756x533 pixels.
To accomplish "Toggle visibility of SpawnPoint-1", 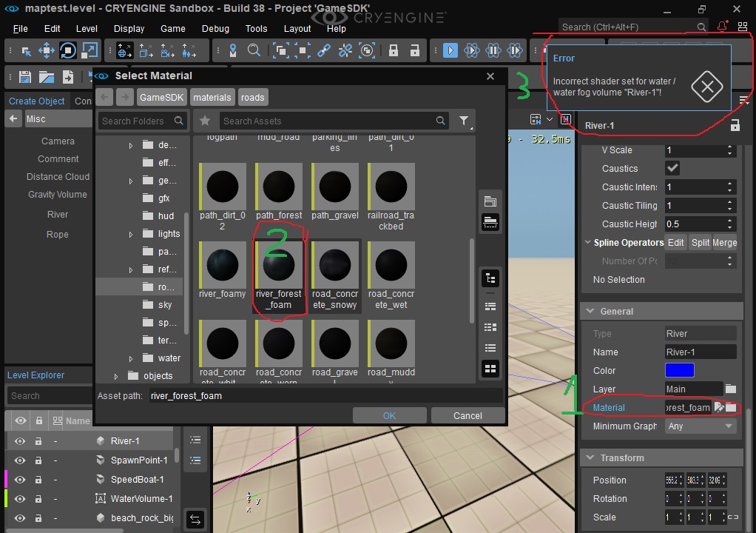I will 20,460.
